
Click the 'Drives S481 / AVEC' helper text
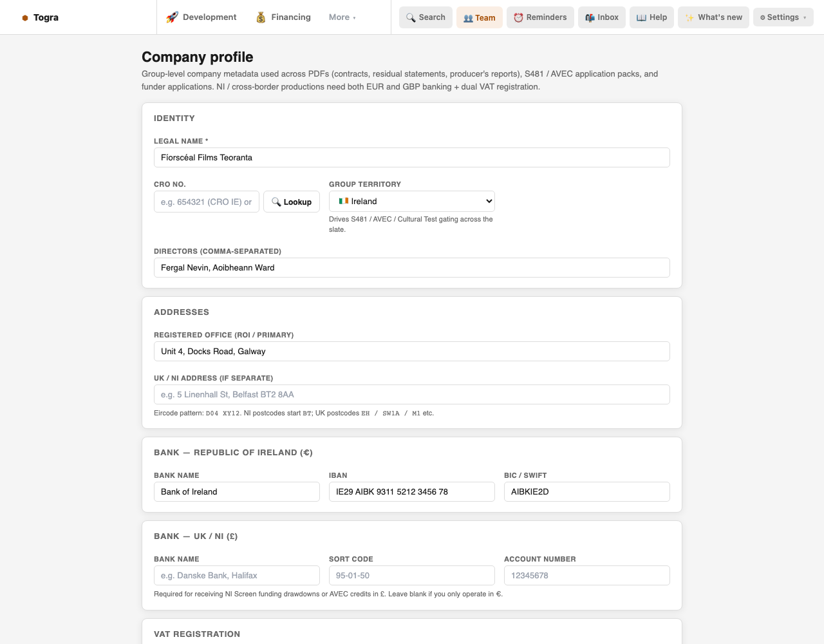click(x=411, y=224)
